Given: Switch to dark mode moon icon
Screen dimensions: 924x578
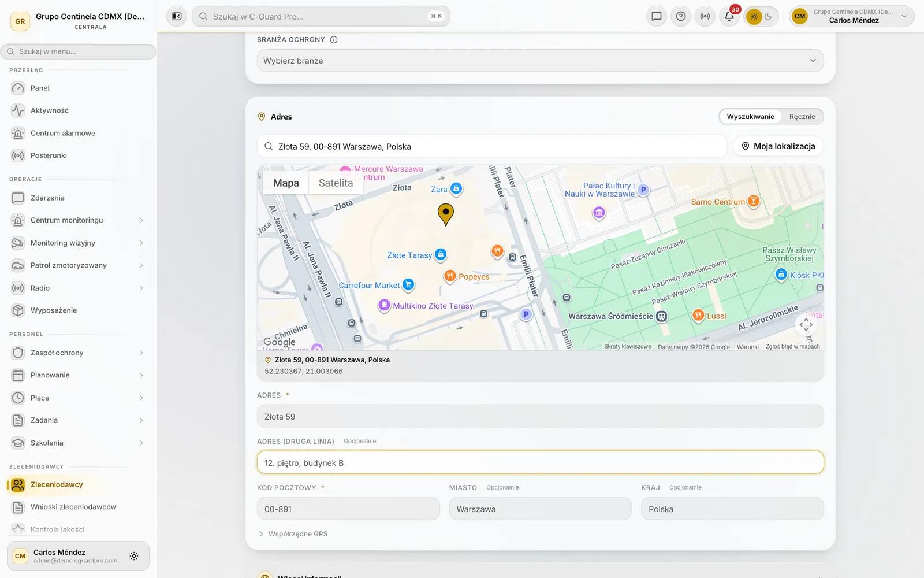Looking at the screenshot, I should tap(769, 17).
